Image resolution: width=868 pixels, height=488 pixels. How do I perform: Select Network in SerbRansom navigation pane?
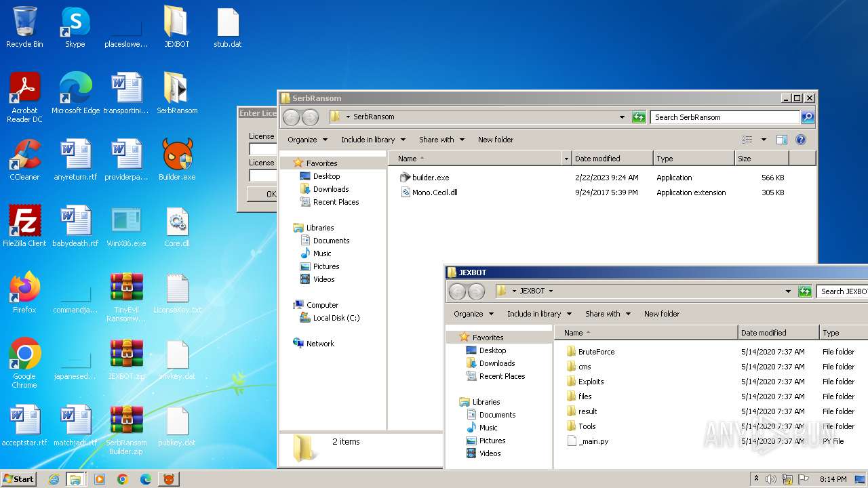319,344
